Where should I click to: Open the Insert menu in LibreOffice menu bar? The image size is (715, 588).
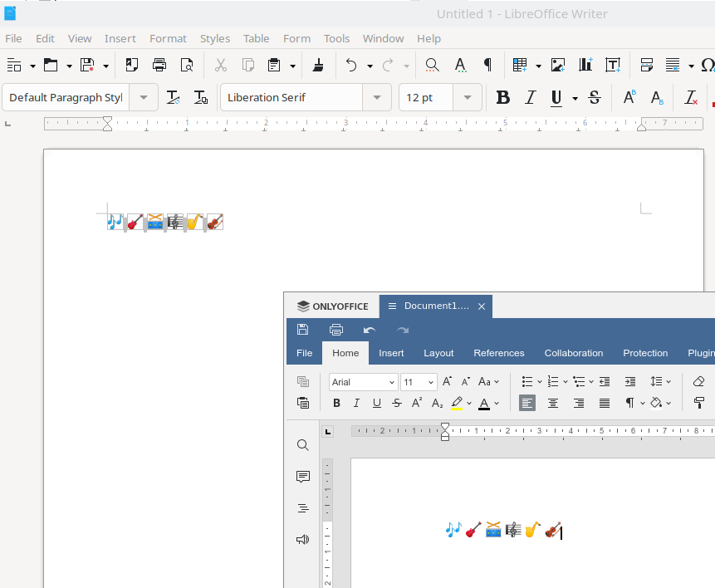pos(120,39)
